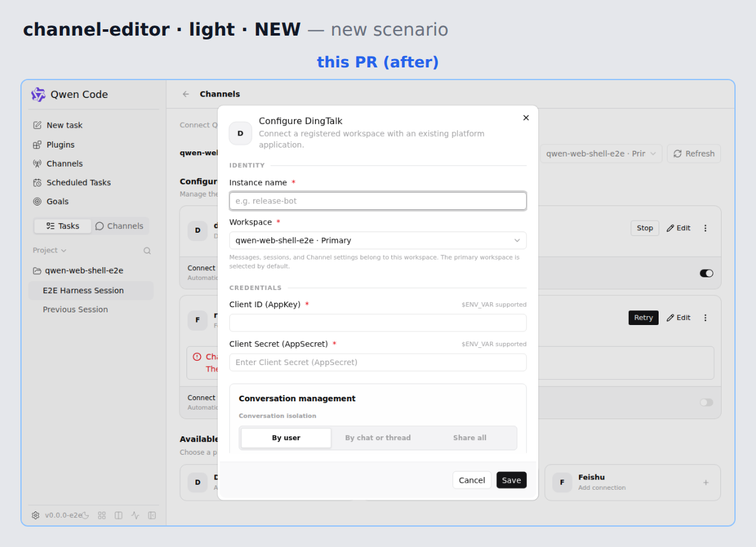The width and height of the screenshot is (756, 547).
Task: Select Share all conversation isolation
Action: point(470,438)
